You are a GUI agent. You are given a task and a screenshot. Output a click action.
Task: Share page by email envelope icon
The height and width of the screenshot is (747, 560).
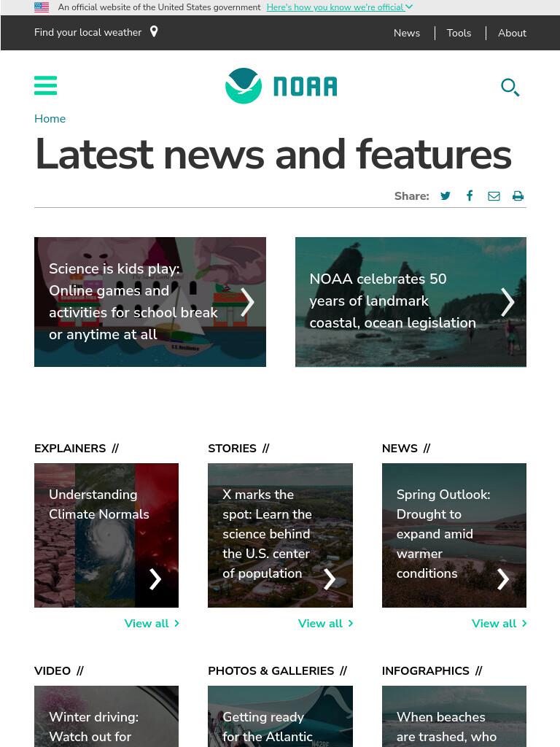click(494, 196)
